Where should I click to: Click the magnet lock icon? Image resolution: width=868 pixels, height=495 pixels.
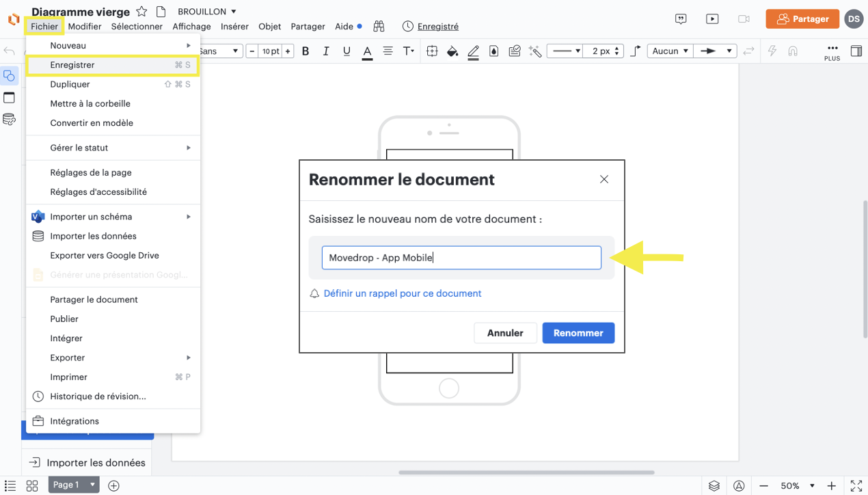click(793, 51)
